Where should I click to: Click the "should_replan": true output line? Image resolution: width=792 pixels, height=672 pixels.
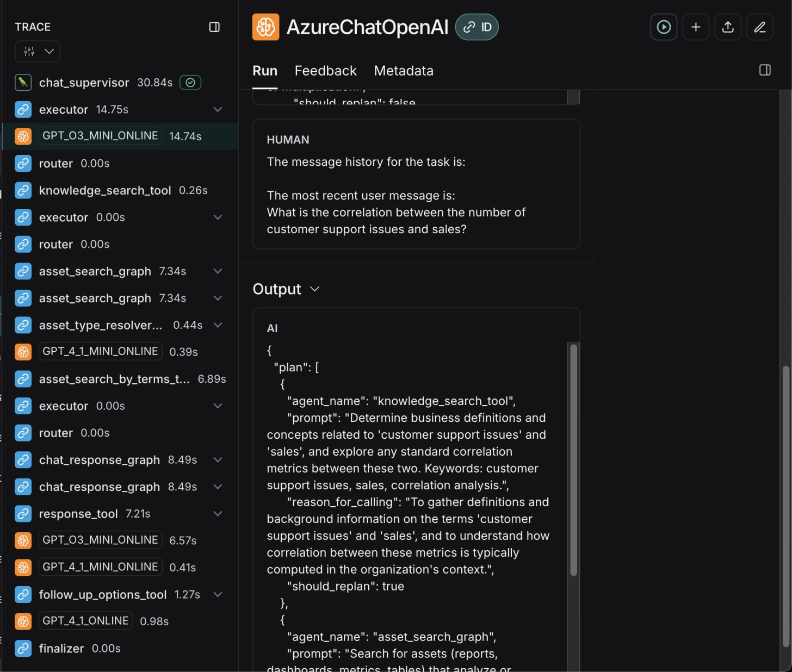[x=345, y=587]
